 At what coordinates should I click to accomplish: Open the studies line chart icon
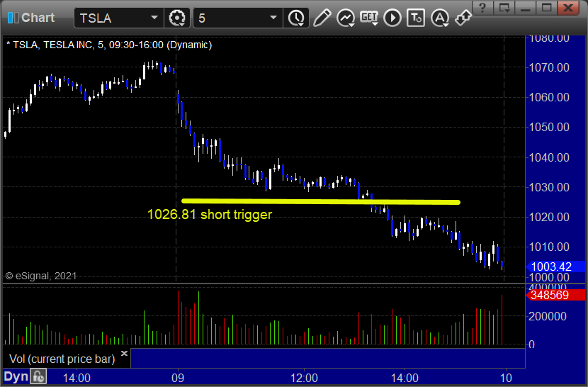point(346,18)
